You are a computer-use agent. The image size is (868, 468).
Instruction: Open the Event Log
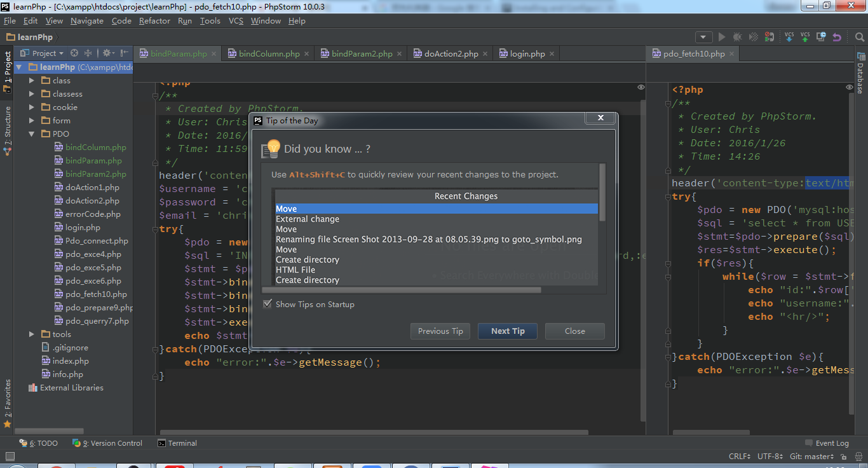pos(827,443)
